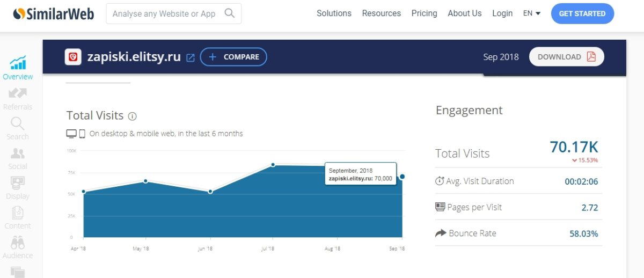
Task: Click the 58.03% bounce rate value
Action: [x=584, y=233]
